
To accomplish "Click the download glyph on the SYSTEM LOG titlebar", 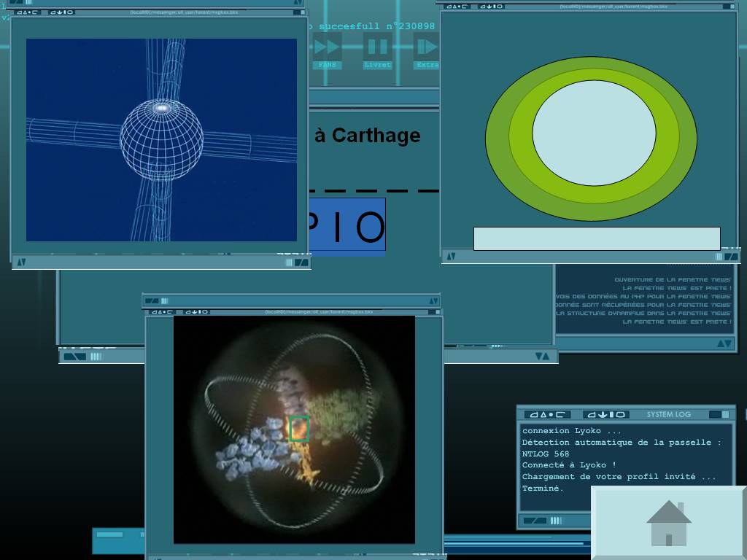I will pyautogui.click(x=603, y=414).
